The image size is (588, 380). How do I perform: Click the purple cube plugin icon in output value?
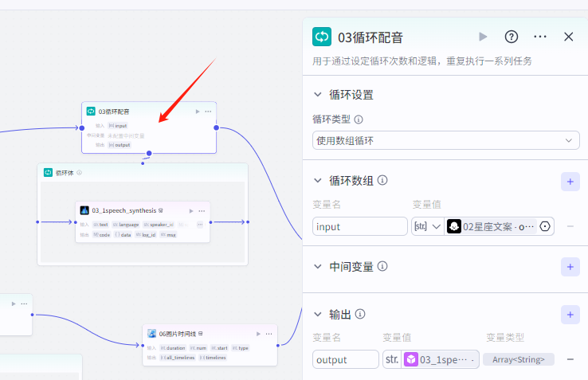click(410, 359)
